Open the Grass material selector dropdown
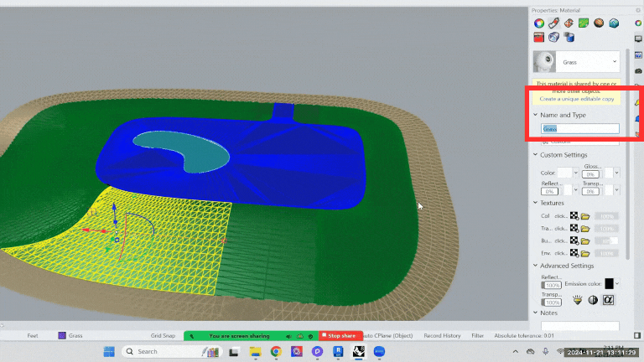The width and height of the screenshot is (644, 362). 615,61
